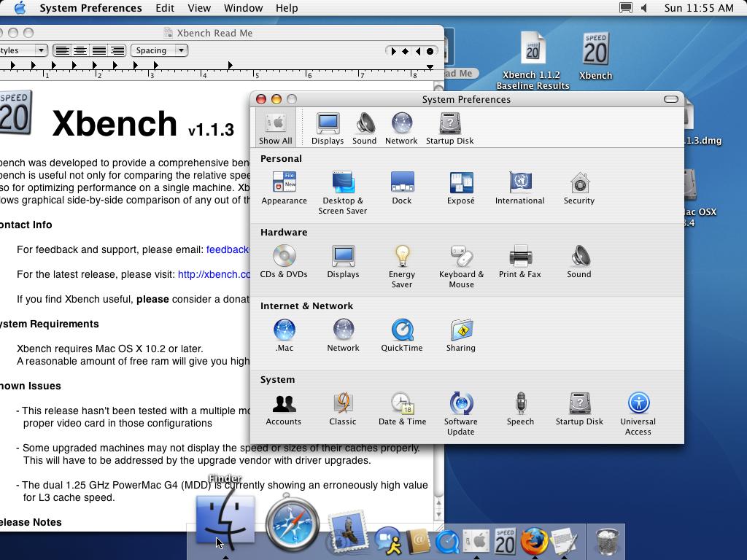Open the Window menu
This screenshot has width=747, height=560.
[243, 8]
